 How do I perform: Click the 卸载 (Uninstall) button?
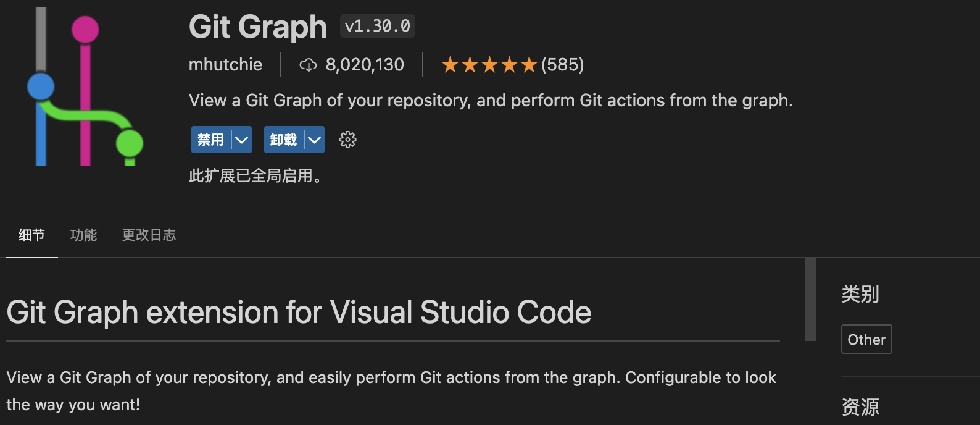pyautogui.click(x=284, y=140)
